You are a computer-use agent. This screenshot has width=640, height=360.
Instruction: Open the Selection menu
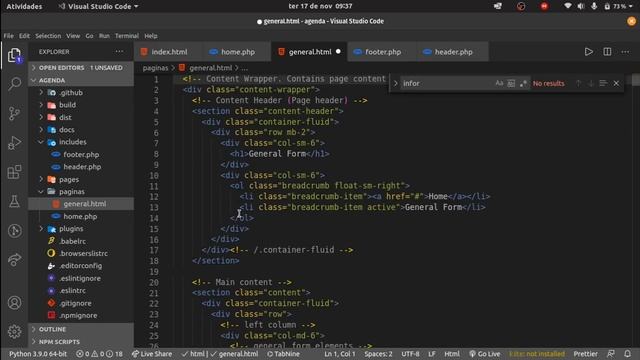pyautogui.click(x=48, y=36)
